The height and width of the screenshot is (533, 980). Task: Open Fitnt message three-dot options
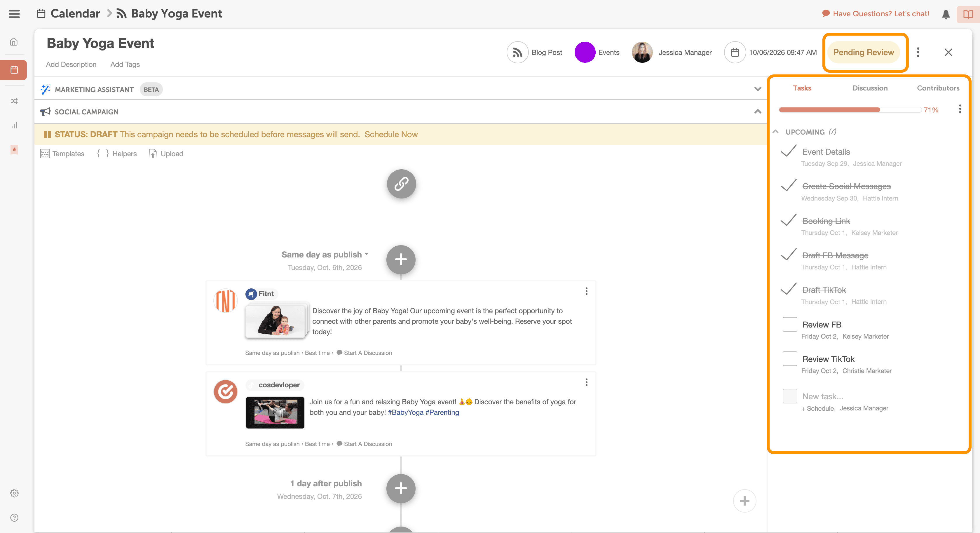(x=586, y=291)
